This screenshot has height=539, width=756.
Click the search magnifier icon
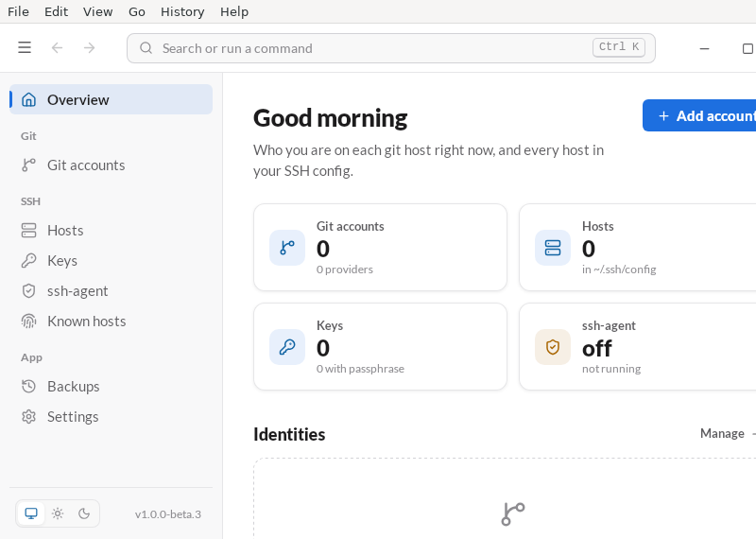click(x=146, y=48)
